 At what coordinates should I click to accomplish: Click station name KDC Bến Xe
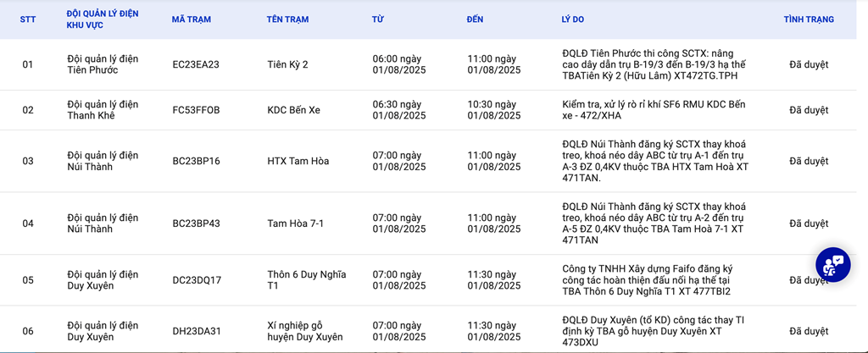293,110
